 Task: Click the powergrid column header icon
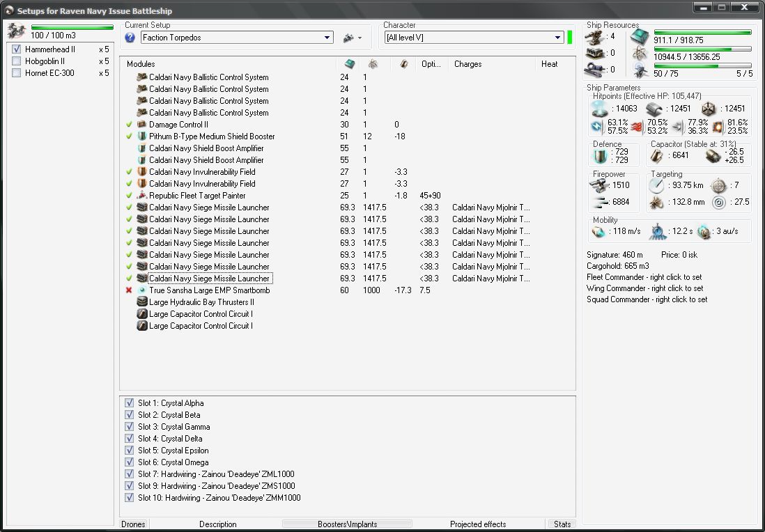click(x=373, y=64)
